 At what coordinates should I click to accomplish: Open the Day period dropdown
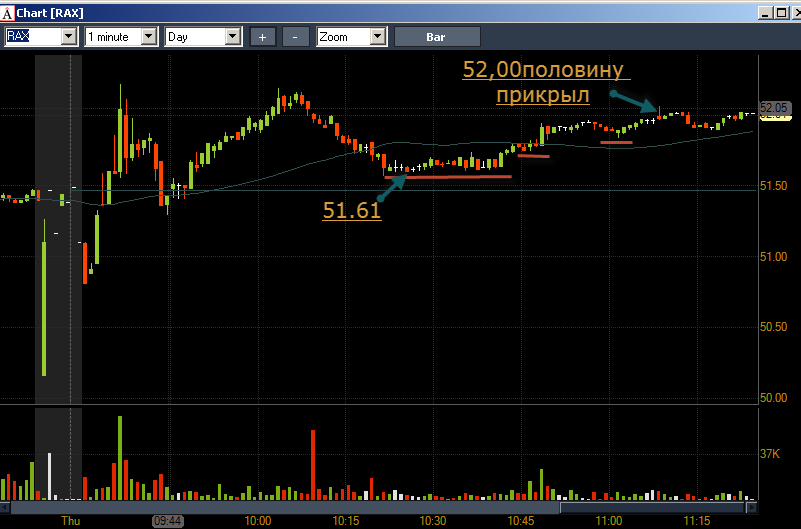click(232, 37)
